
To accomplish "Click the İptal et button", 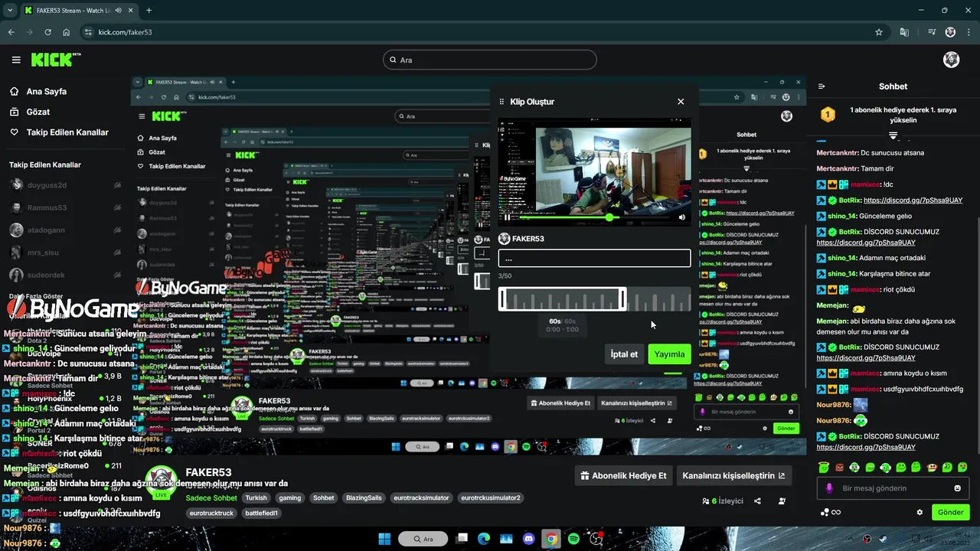I will click(624, 354).
